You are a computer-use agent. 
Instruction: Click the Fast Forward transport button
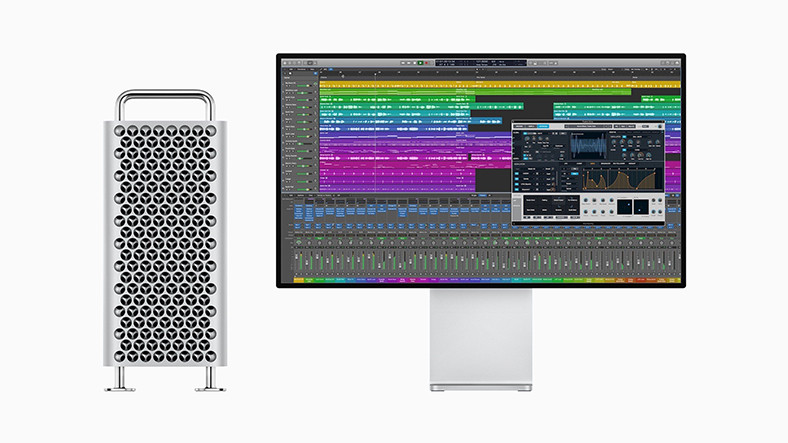click(x=409, y=63)
